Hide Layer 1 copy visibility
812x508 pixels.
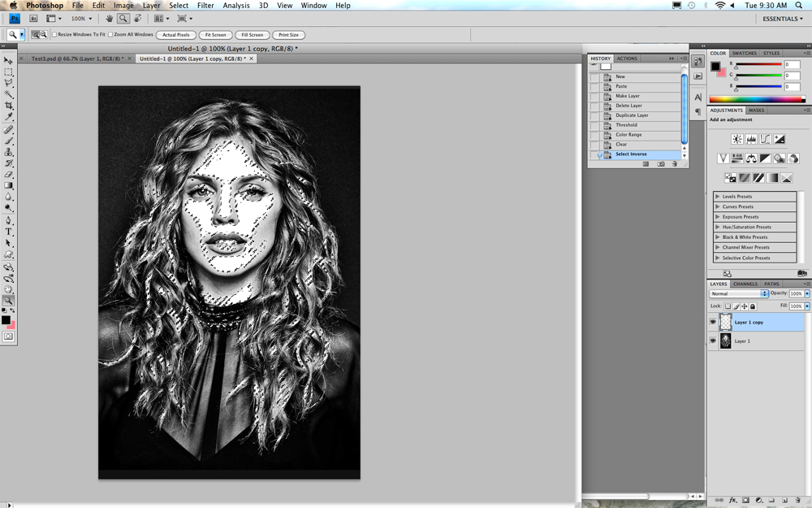pos(713,322)
